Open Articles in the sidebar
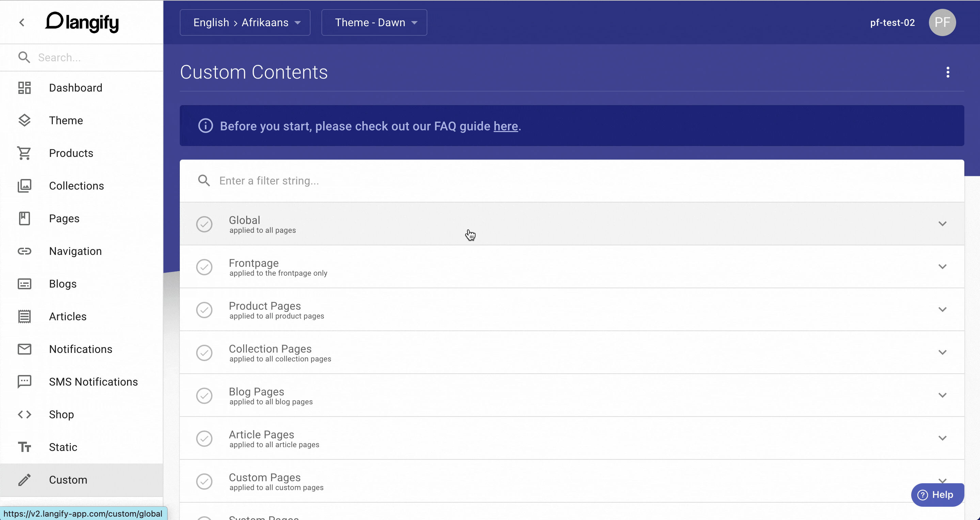The width and height of the screenshot is (980, 520). 81,316
